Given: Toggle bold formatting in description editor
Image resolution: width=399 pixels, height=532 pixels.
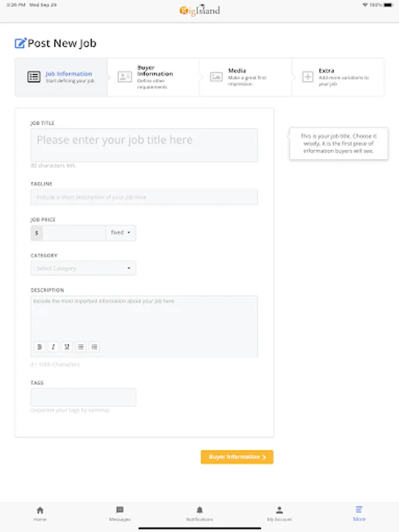Looking at the screenshot, I should tap(40, 347).
